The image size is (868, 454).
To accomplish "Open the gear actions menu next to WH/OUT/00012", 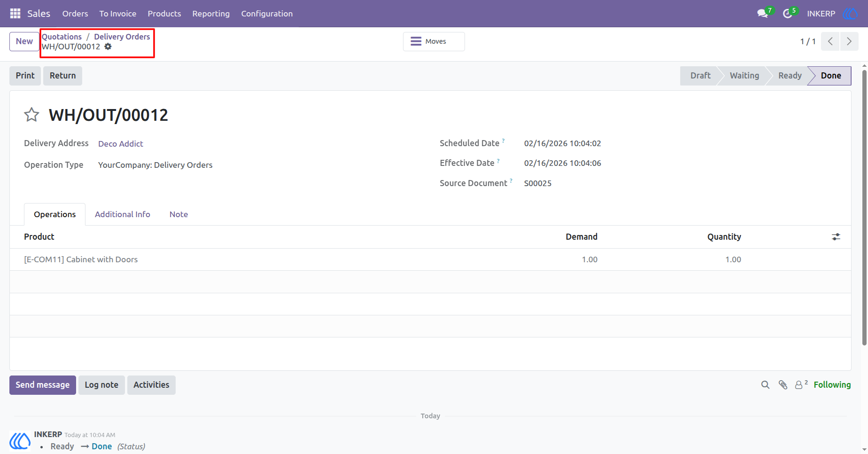I will click(x=108, y=47).
